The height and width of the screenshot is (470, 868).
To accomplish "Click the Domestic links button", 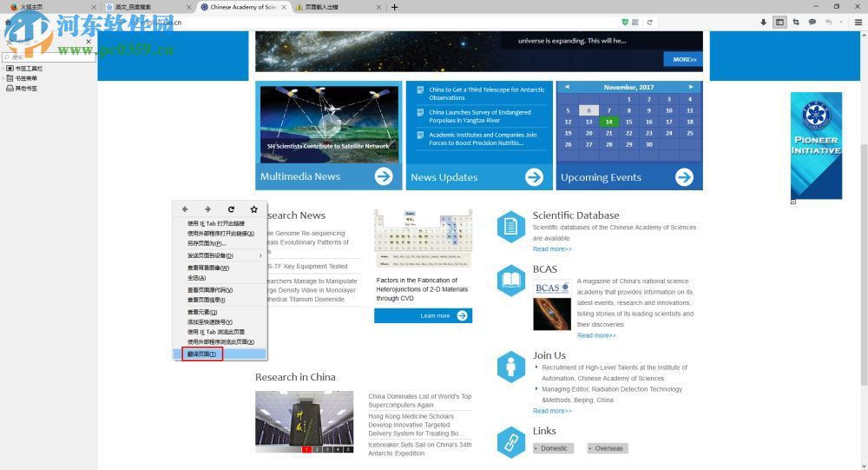I will [x=554, y=448].
